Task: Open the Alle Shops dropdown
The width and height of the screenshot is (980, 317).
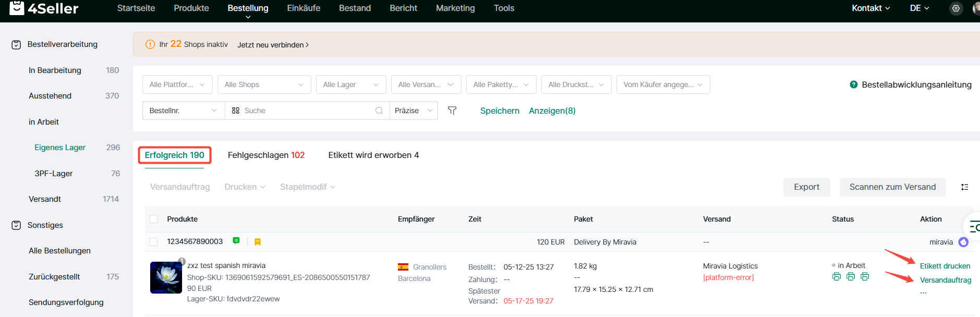Action: pos(264,84)
